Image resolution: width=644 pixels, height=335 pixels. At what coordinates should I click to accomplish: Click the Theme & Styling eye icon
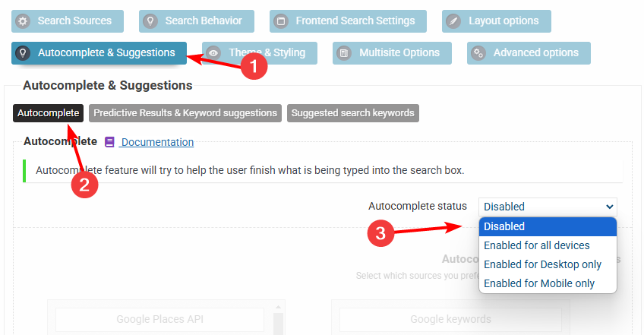point(214,53)
